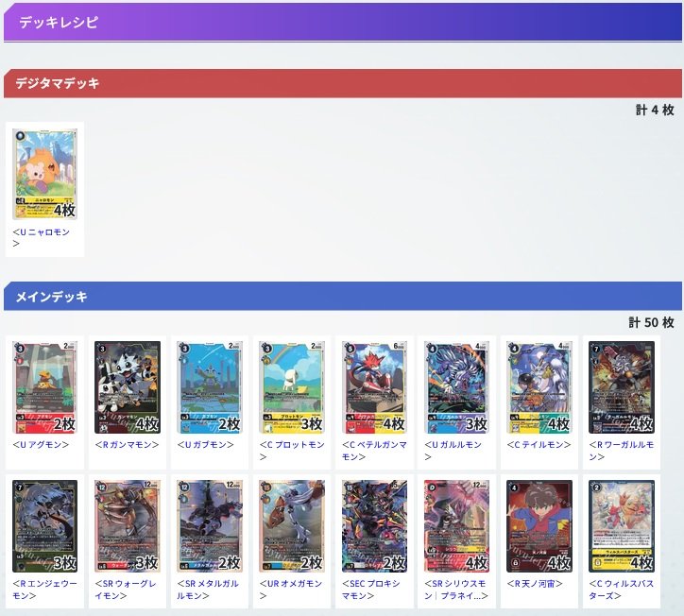This screenshot has height=616, width=684.
Task: Click the <R ガンマモン> link
Action: click(x=127, y=445)
